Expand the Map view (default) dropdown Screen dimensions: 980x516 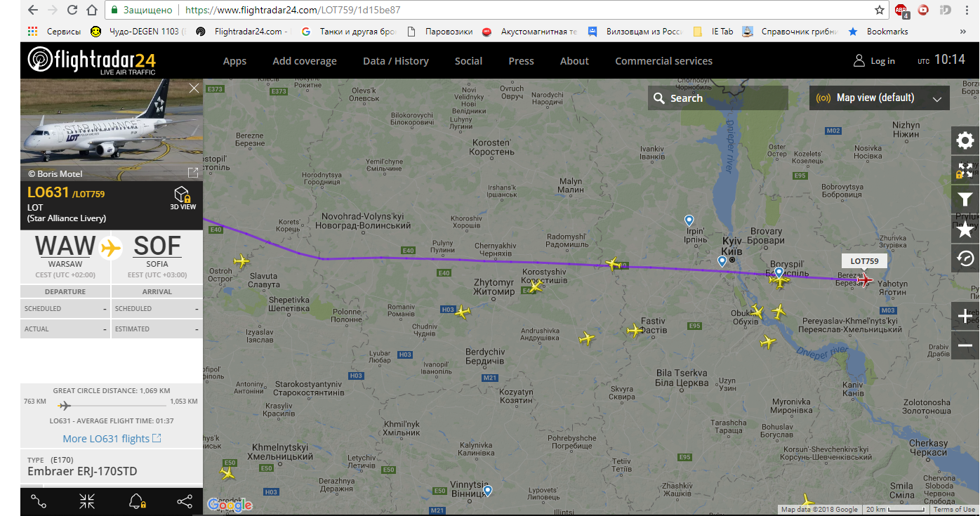coord(880,98)
